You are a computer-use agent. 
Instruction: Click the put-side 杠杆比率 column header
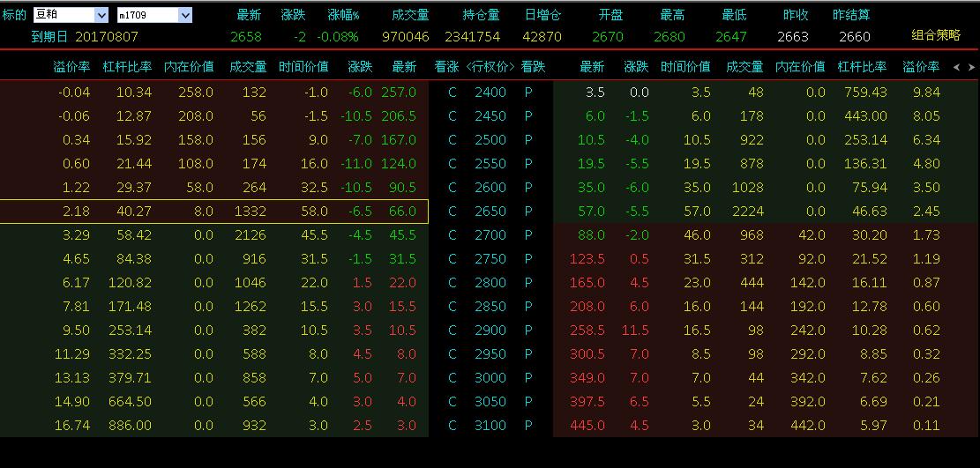tap(863, 66)
